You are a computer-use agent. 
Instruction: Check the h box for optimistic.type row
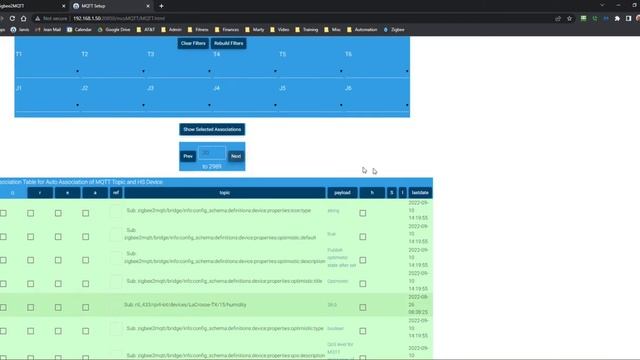coord(362,331)
